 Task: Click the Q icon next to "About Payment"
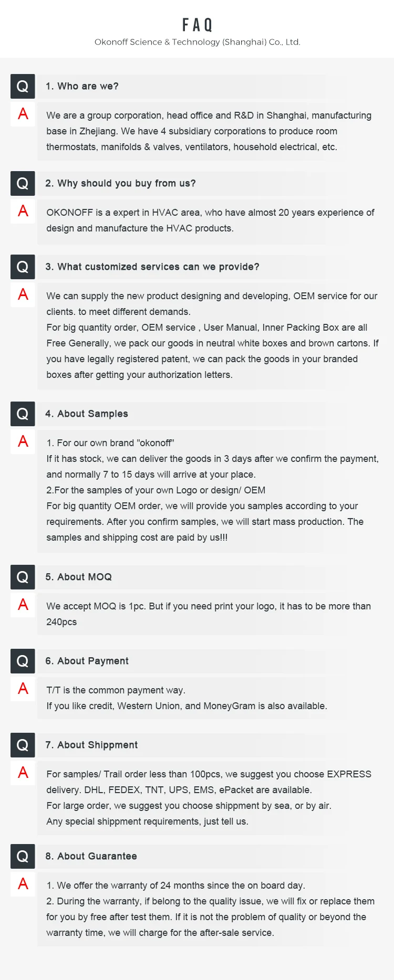(x=23, y=661)
